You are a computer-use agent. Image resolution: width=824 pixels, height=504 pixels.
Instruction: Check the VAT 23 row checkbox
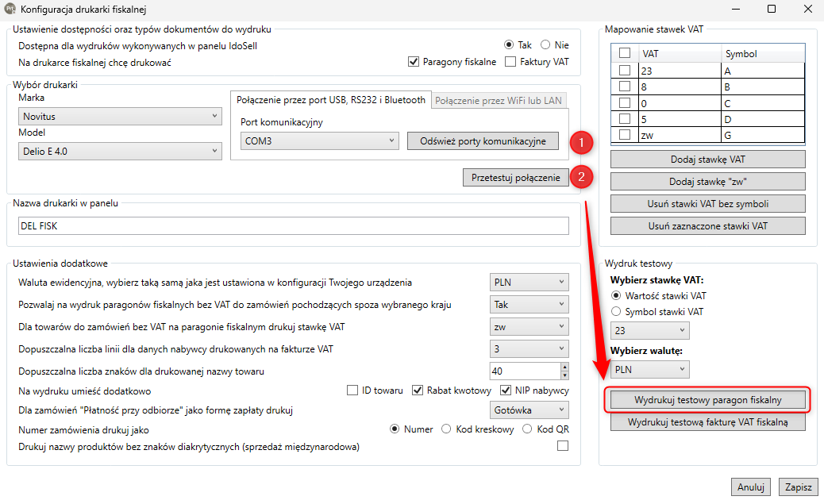pos(625,71)
